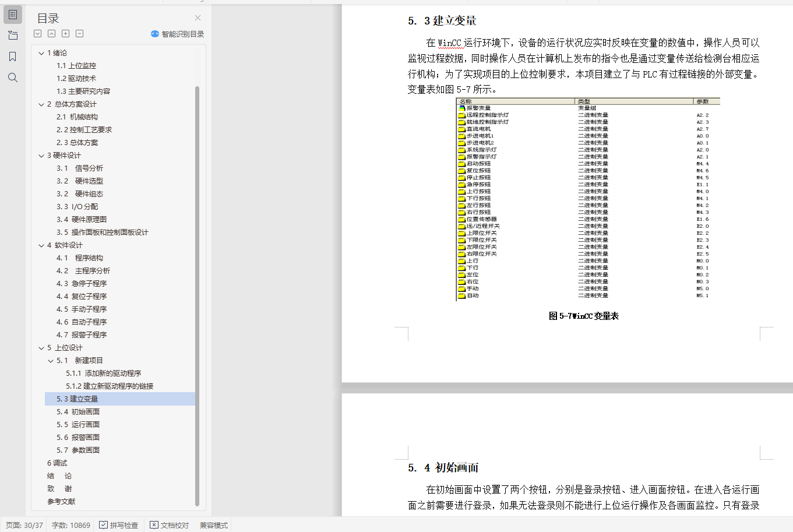Open 文档校对 document proofreading in the status bar

[x=169, y=525]
